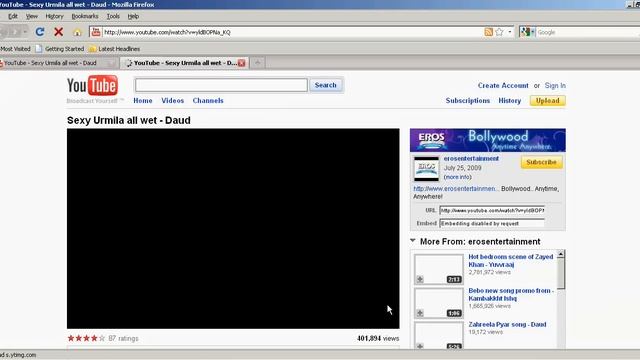Click the Bebo song promo thumbnail
The height and width of the screenshot is (360, 640).
[x=439, y=303]
